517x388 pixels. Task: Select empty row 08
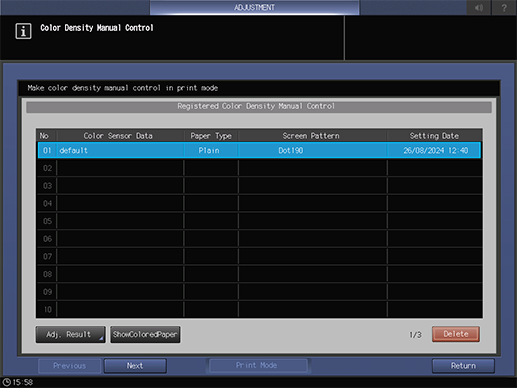click(x=259, y=274)
